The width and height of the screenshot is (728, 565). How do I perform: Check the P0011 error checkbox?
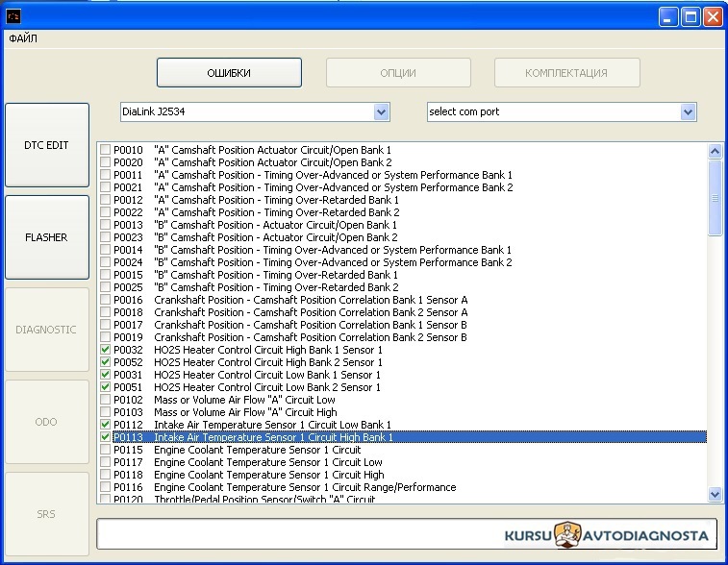(x=106, y=175)
